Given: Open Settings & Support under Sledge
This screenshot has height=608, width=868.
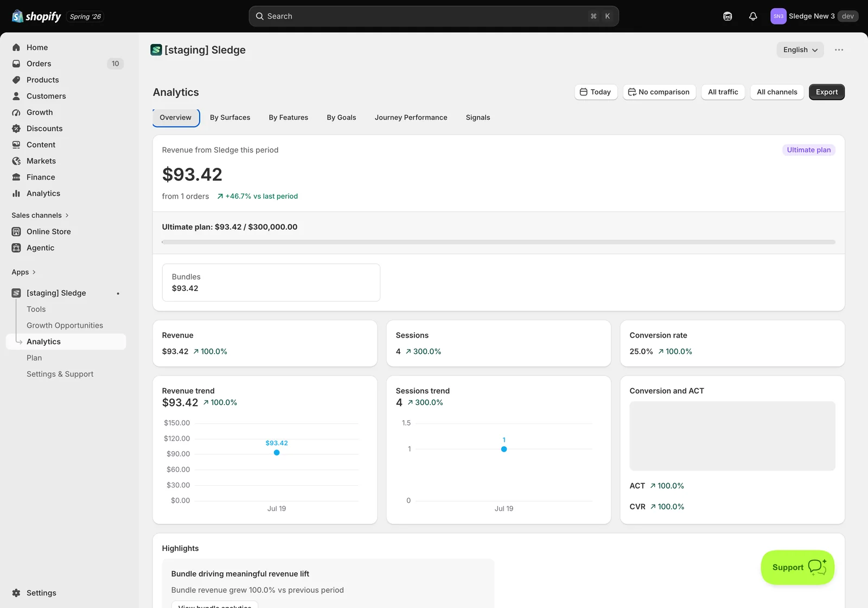Looking at the screenshot, I should click(60, 375).
